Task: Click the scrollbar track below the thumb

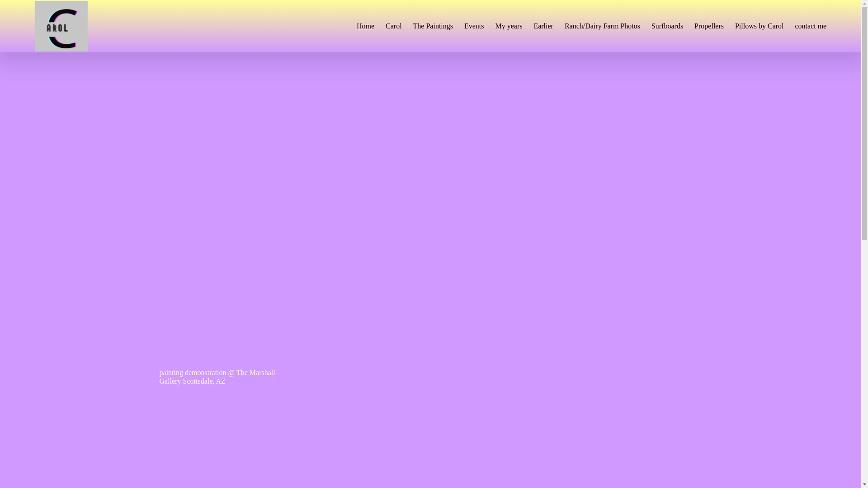Action: tap(864, 361)
